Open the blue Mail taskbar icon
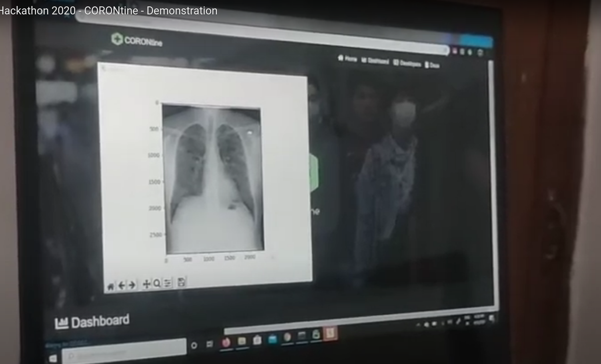The height and width of the screenshot is (364, 601). (x=272, y=339)
